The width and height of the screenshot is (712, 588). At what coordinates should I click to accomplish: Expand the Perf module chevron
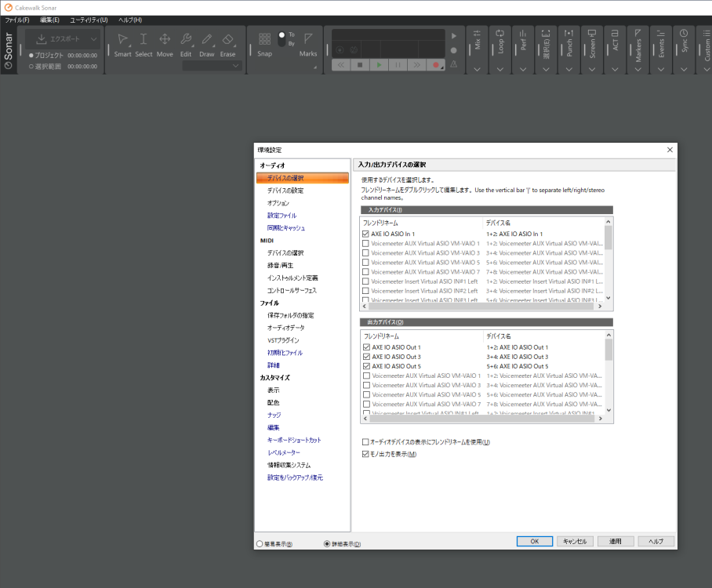point(523,70)
